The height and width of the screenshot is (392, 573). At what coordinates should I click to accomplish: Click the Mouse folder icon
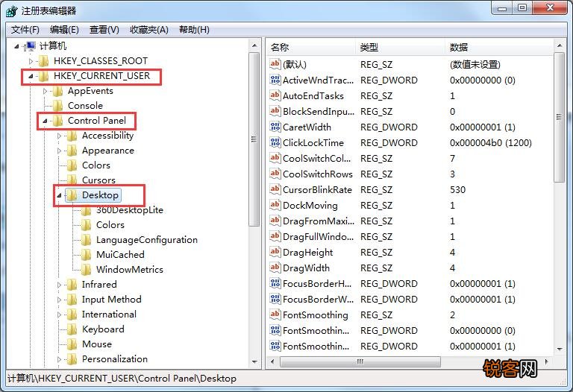click(72, 344)
